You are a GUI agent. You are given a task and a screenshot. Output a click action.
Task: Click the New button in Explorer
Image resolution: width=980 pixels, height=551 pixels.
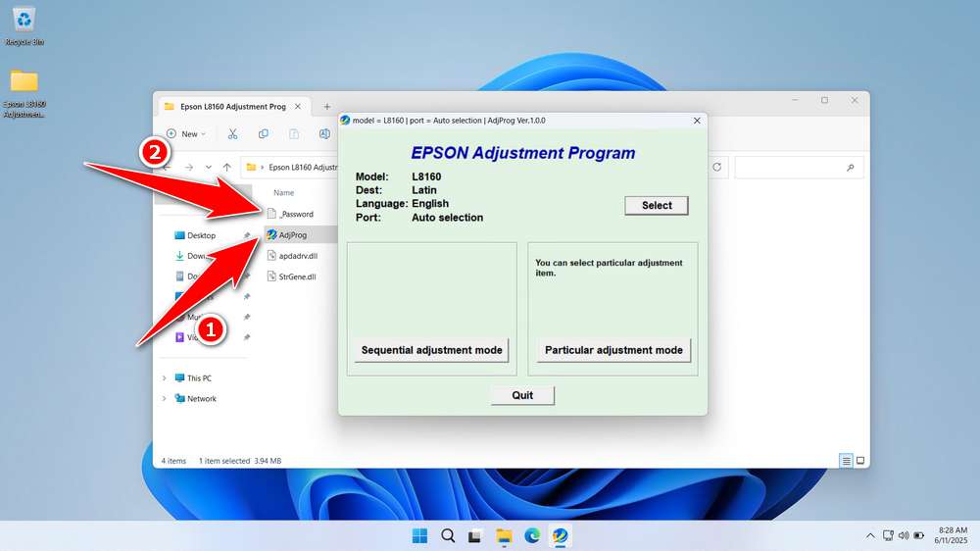(x=186, y=134)
